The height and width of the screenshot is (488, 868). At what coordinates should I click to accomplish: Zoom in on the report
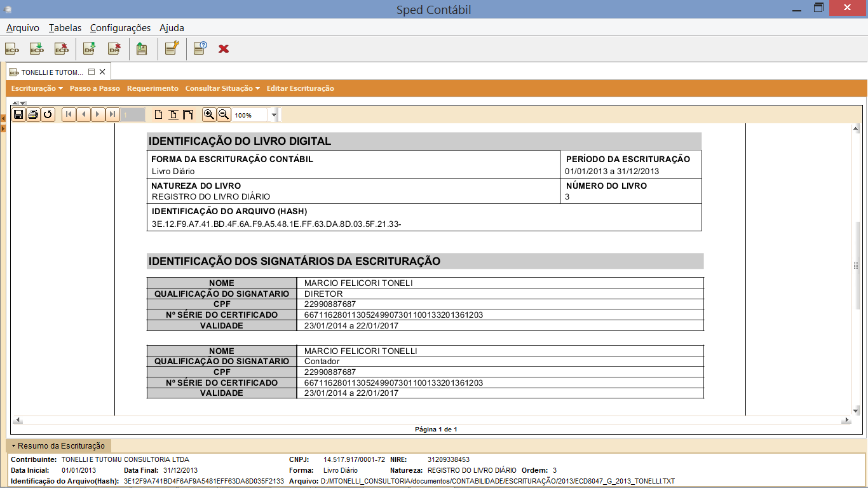(209, 114)
